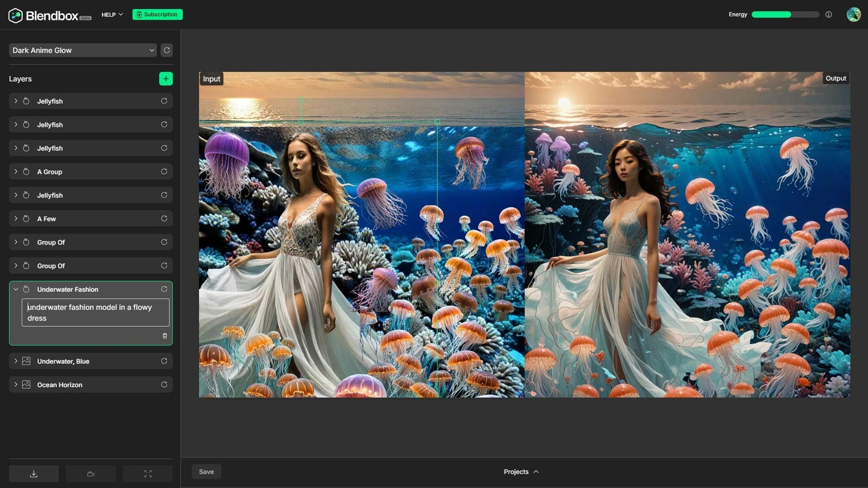Toggle the prompt icon on A Group layer
Screen dimensions: 868x488
pos(26,171)
